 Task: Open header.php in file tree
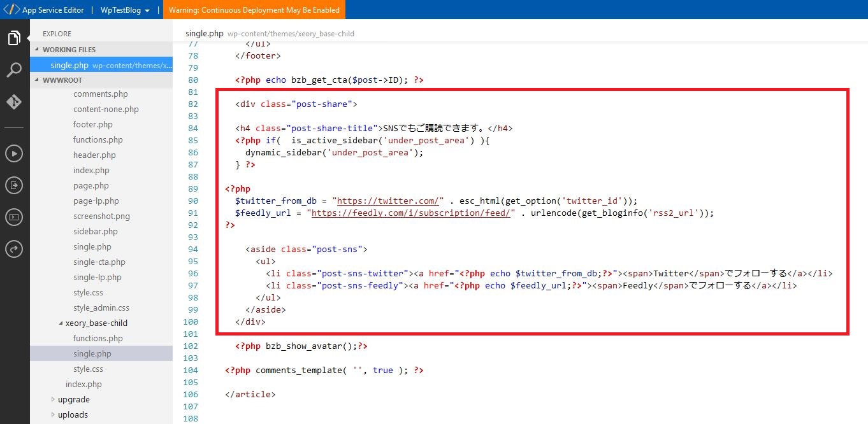point(94,155)
